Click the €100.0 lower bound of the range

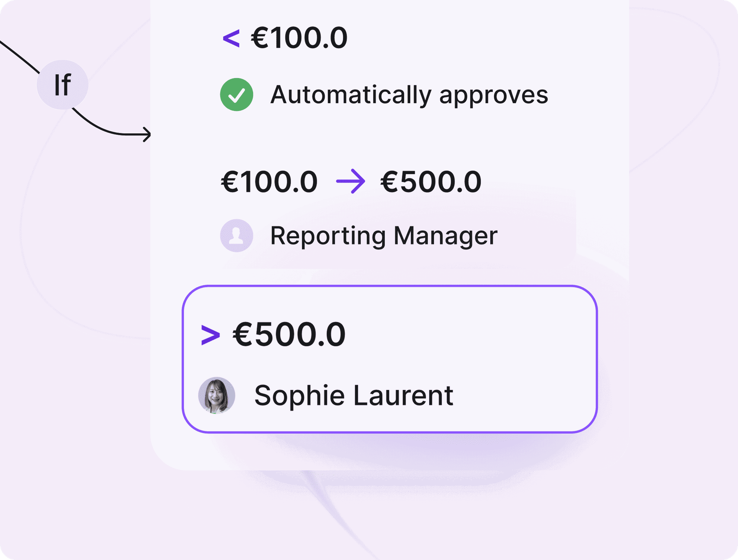[269, 182]
